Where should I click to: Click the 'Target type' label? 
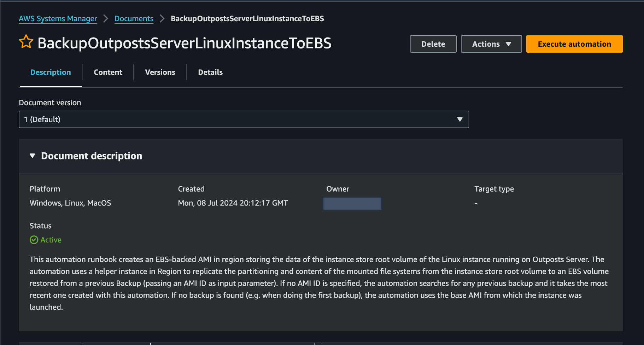(494, 189)
